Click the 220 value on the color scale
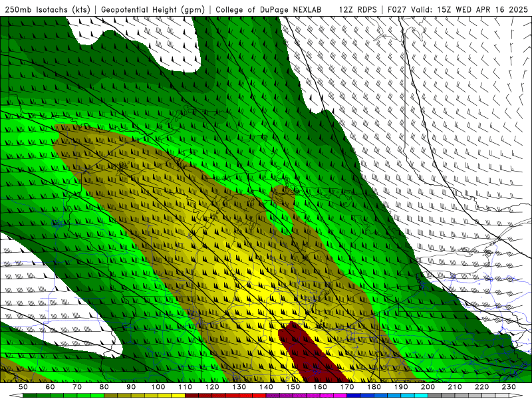Screen dimensions: 532x399 [481, 387]
